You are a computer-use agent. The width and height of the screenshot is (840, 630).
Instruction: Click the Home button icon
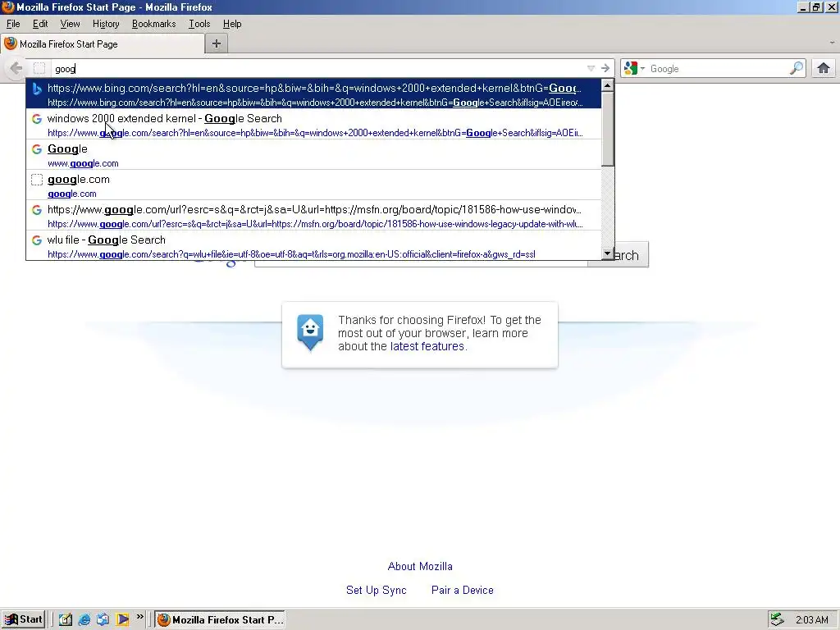click(x=824, y=69)
